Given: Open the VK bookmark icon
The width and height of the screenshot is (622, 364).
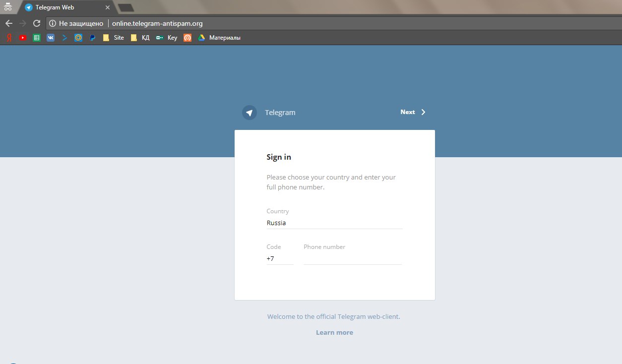Looking at the screenshot, I should [x=51, y=38].
